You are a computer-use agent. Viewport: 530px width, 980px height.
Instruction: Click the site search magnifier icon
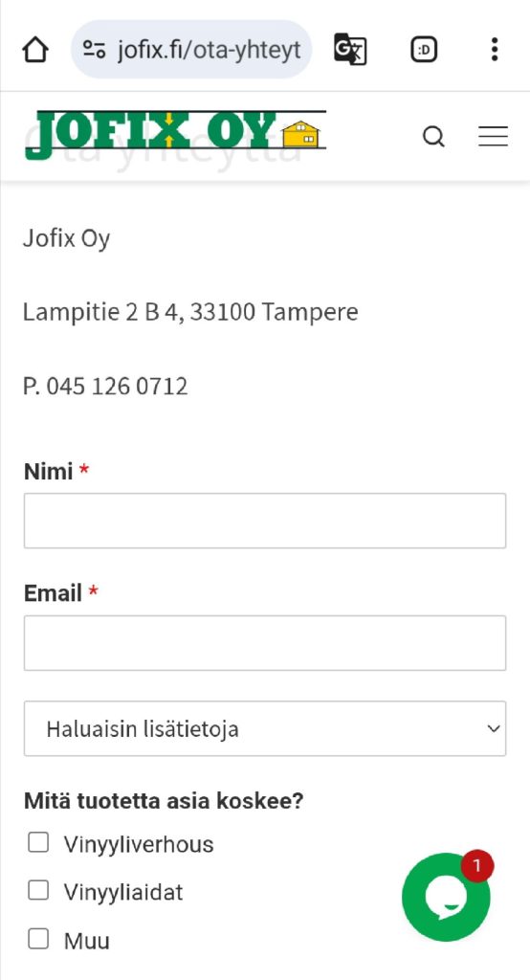433,136
